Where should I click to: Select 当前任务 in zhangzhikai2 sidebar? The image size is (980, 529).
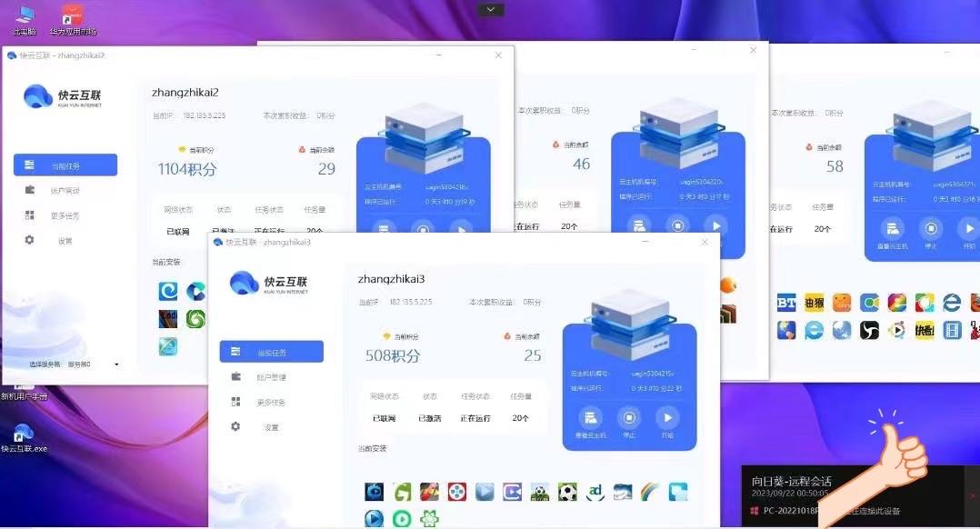tap(65, 165)
